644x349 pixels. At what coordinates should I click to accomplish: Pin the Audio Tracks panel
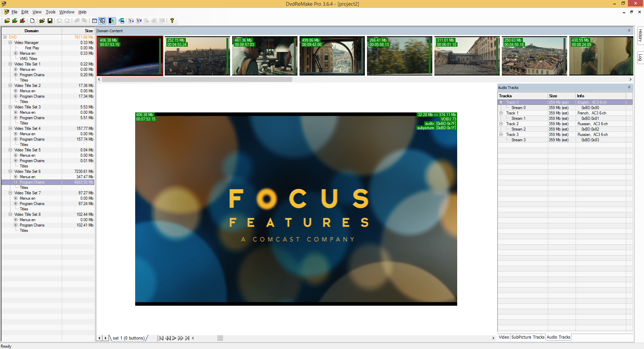click(629, 87)
